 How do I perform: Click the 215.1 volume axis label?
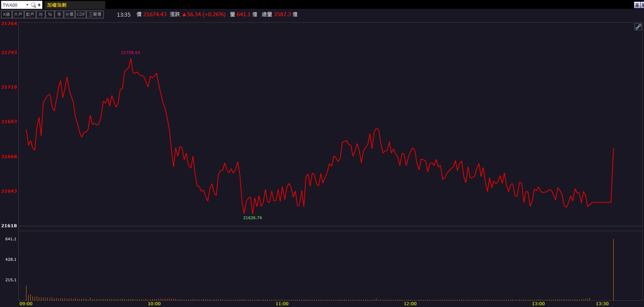(11, 280)
